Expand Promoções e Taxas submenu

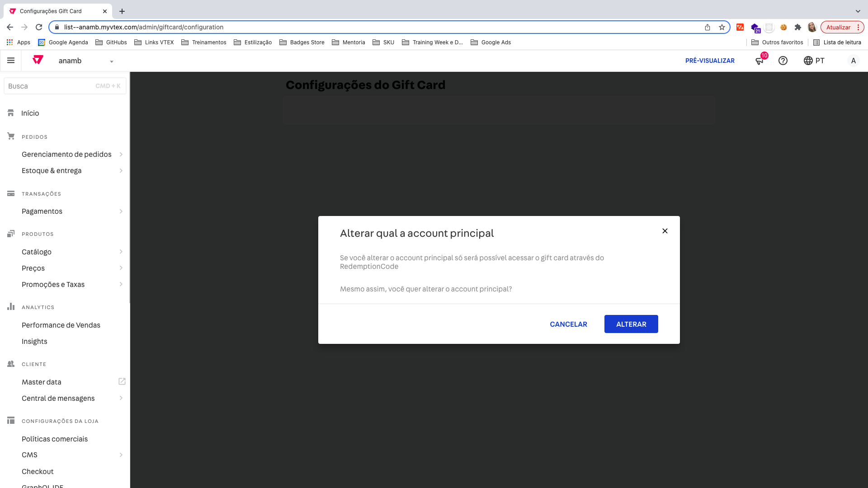[x=72, y=284]
